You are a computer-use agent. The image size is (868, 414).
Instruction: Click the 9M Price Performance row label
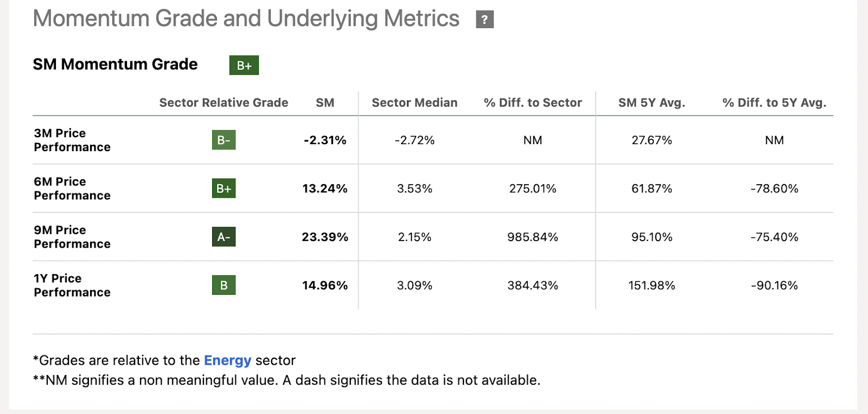(x=72, y=237)
